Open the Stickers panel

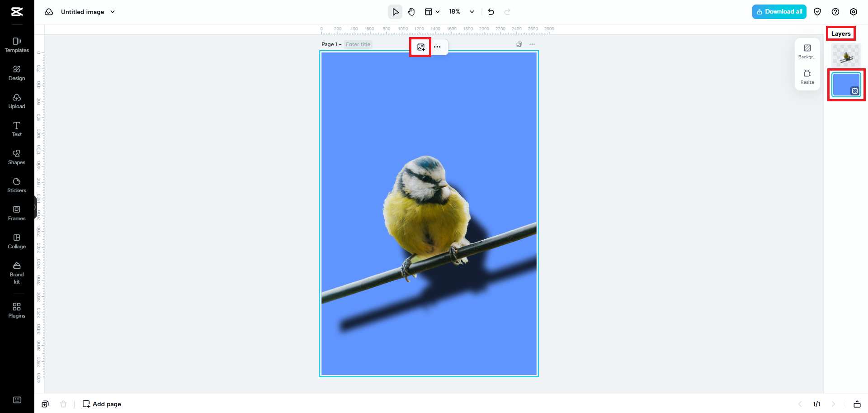pyautogui.click(x=17, y=185)
